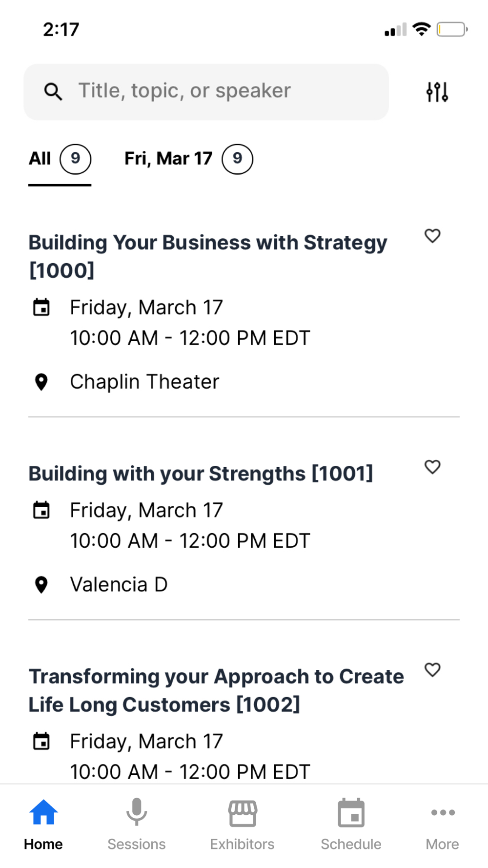The height and width of the screenshot is (868, 488).
Task: Open Building with your Strengths [1001]
Action: click(201, 474)
